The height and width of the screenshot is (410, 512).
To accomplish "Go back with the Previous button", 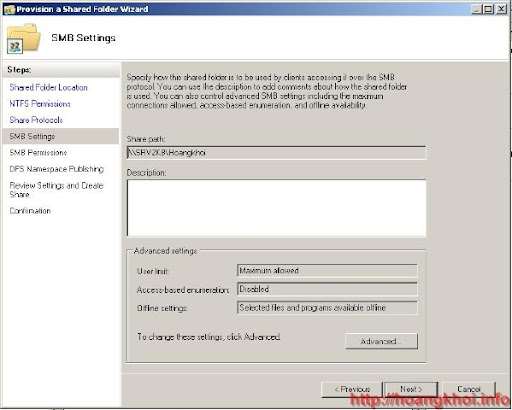I will point(352,389).
